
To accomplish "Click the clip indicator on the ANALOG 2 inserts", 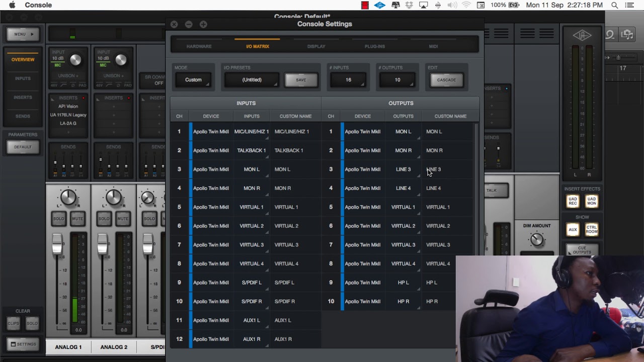I will (x=128, y=98).
